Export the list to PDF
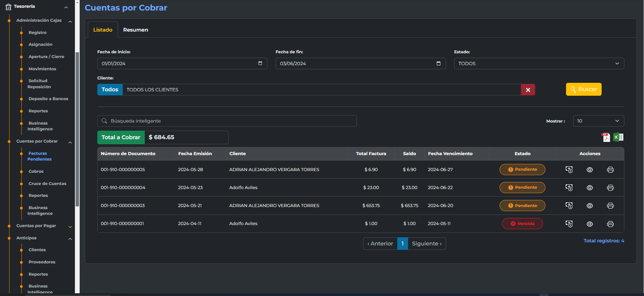The image size is (644, 296). (x=606, y=137)
